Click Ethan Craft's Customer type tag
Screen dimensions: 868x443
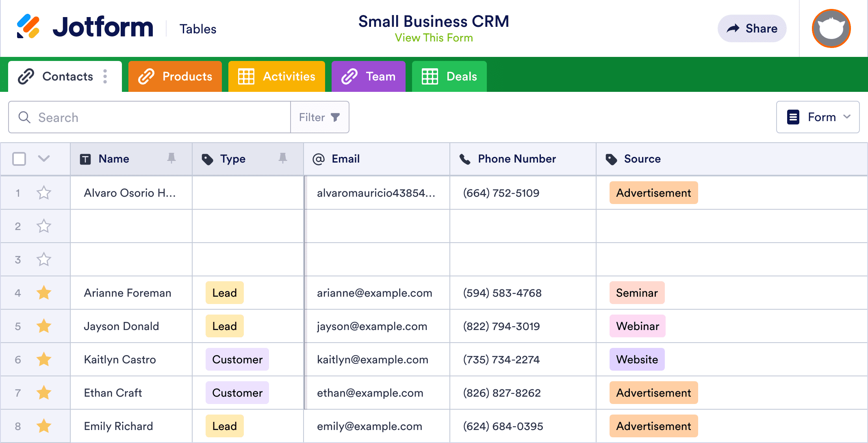(x=237, y=393)
